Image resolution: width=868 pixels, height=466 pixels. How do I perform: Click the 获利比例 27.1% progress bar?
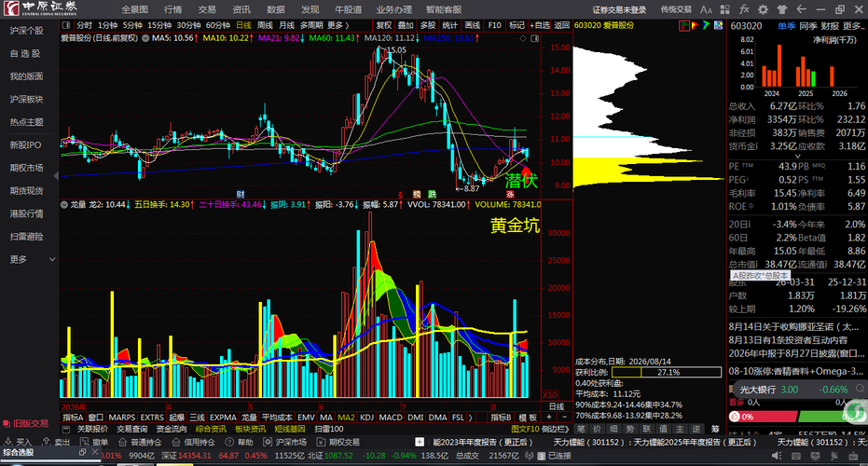tap(667, 373)
